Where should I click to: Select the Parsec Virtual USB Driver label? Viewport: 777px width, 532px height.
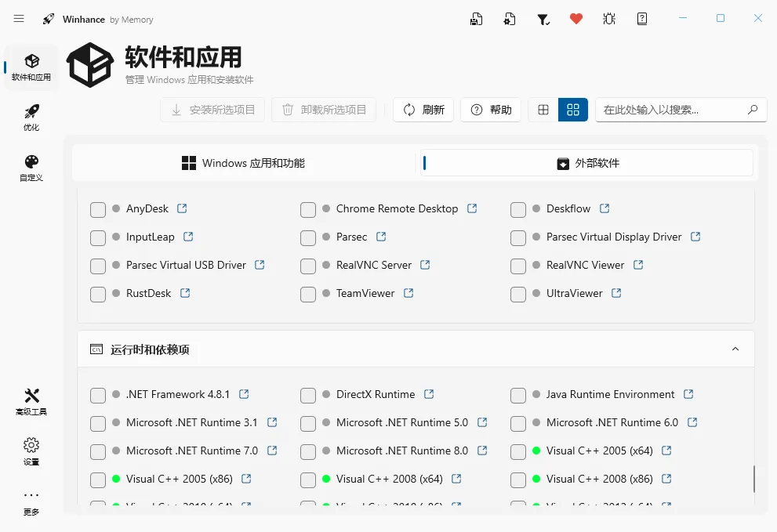[186, 265]
